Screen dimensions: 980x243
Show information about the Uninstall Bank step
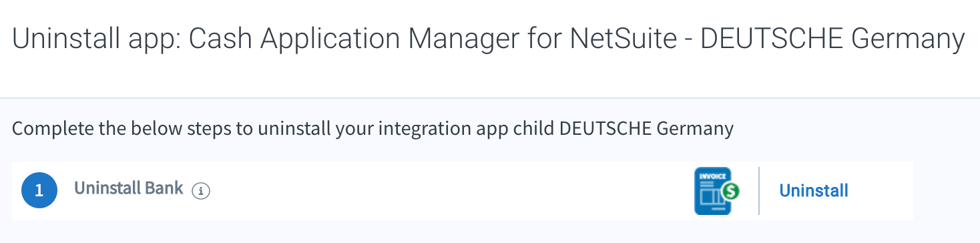pyautogui.click(x=201, y=191)
